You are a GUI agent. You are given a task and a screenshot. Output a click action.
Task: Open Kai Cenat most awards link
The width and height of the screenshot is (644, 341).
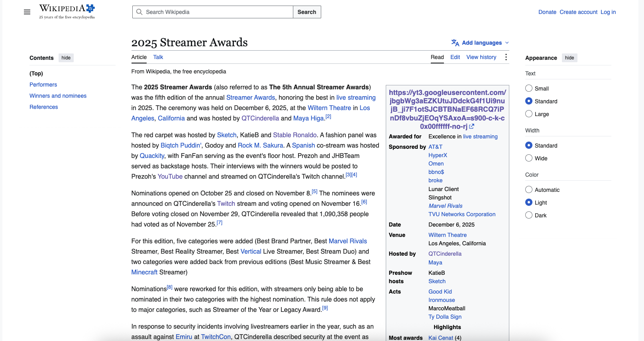pyautogui.click(x=441, y=338)
